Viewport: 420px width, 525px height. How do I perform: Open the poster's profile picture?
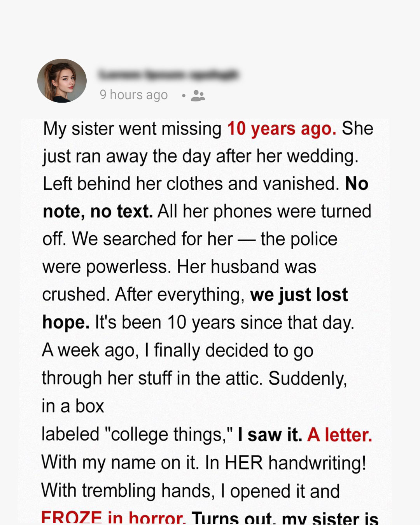pyautogui.click(x=62, y=81)
